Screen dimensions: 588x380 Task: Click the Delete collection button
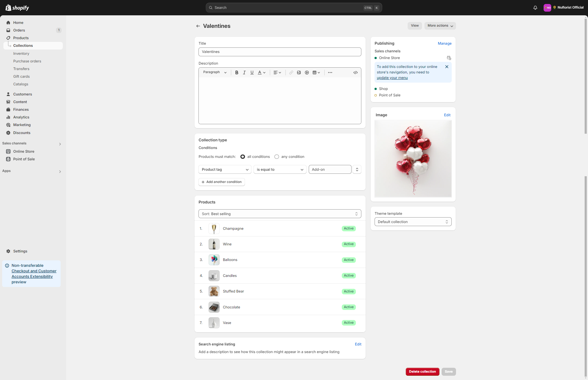pos(422,371)
